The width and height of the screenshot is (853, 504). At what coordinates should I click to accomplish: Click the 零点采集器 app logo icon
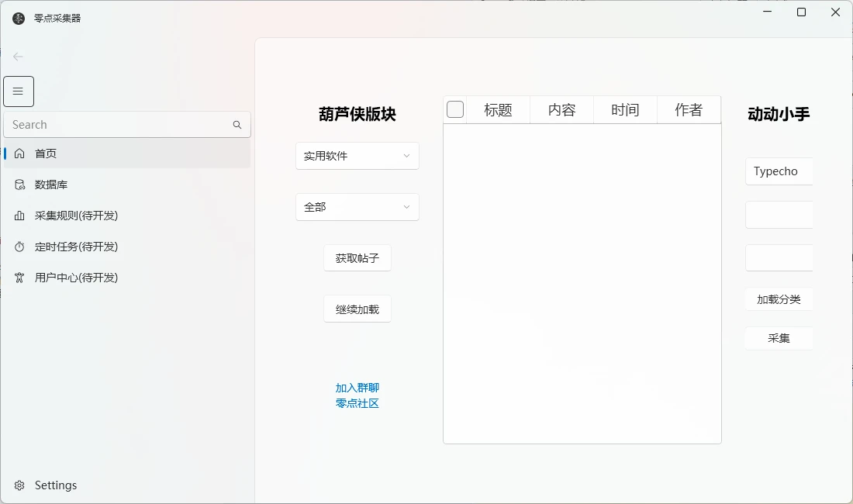pos(19,18)
